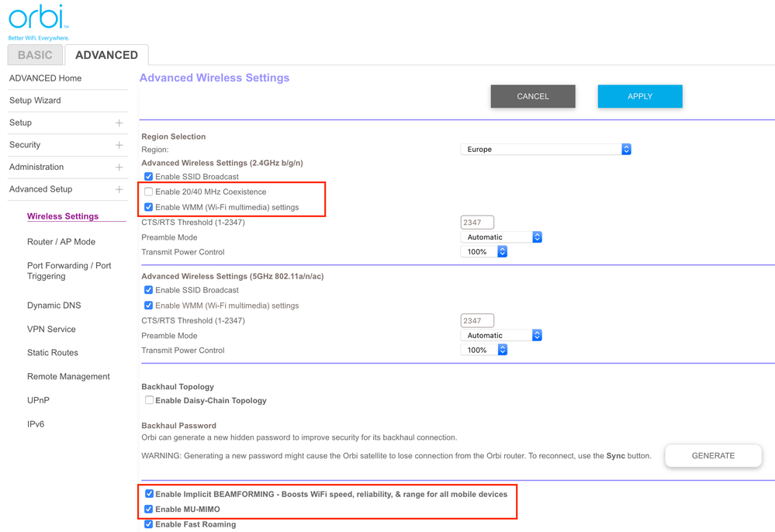Toggle 2.4GHz Enable SSID Broadcast checkbox

(148, 177)
